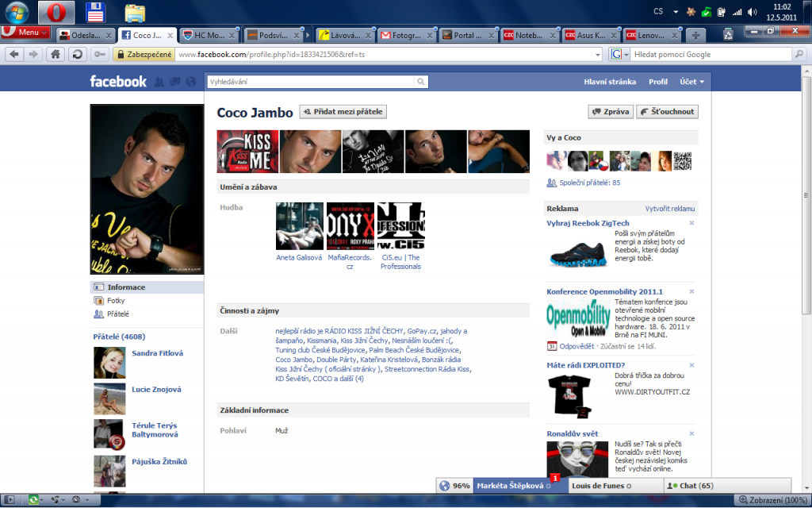Open Facebook notifications globe icon
This screenshot has height=508, width=812.
pyautogui.click(x=191, y=82)
